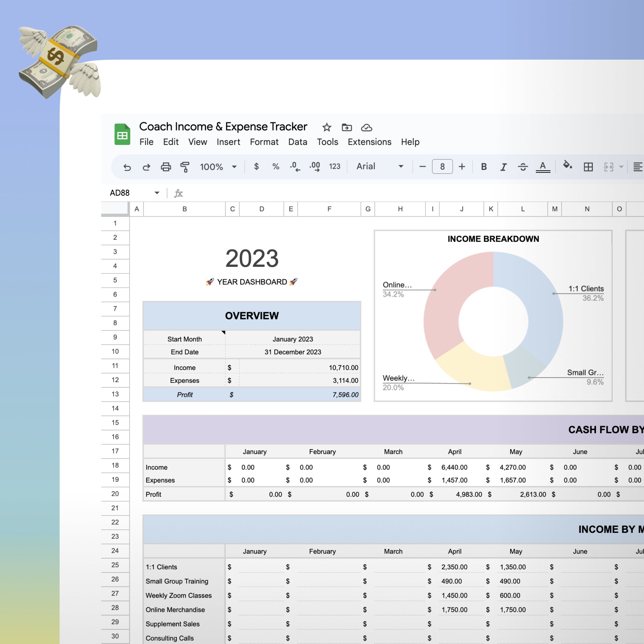Check cloud save status icon

pyautogui.click(x=366, y=127)
